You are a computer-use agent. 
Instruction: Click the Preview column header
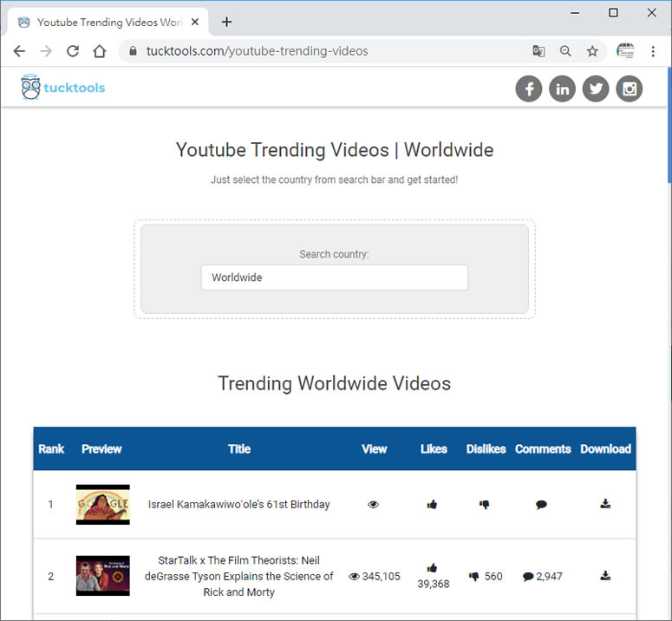click(101, 448)
